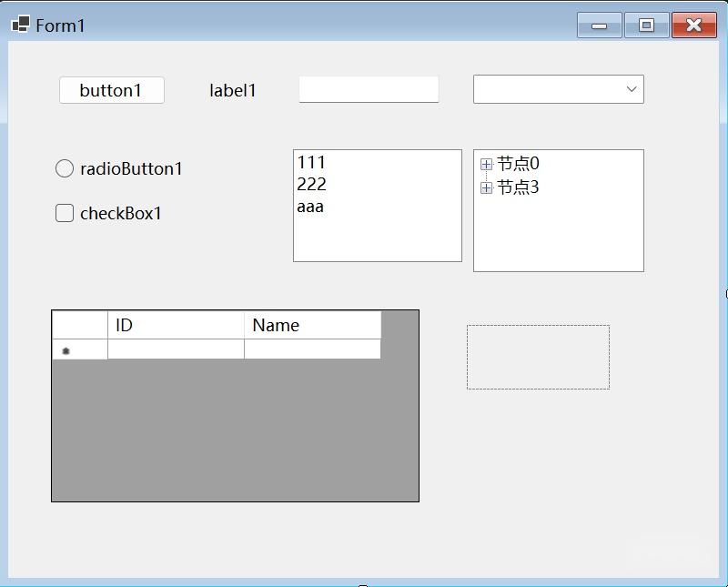
Task: Click the new-row asterisk row header
Action: click(x=80, y=349)
